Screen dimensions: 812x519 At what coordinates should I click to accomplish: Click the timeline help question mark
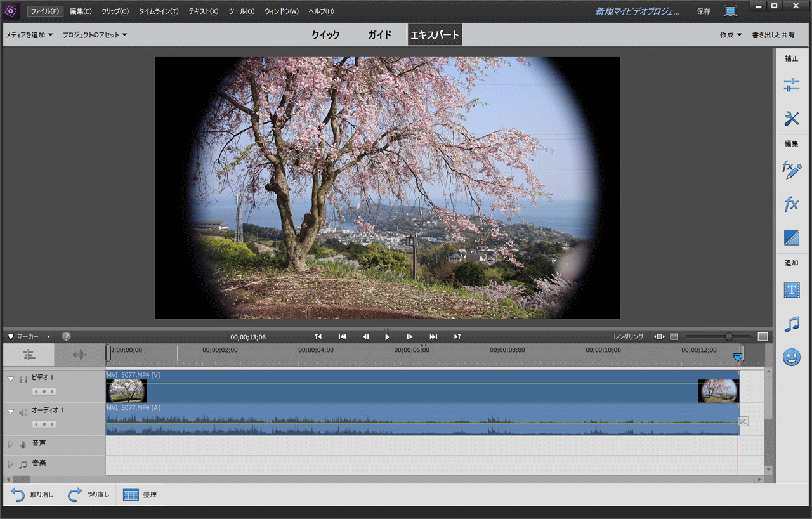coord(66,336)
